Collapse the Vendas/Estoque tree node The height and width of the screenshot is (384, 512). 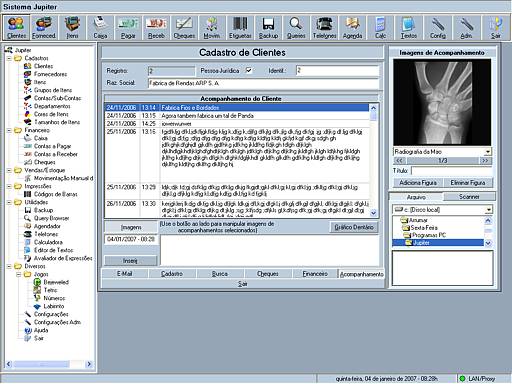click(9, 170)
